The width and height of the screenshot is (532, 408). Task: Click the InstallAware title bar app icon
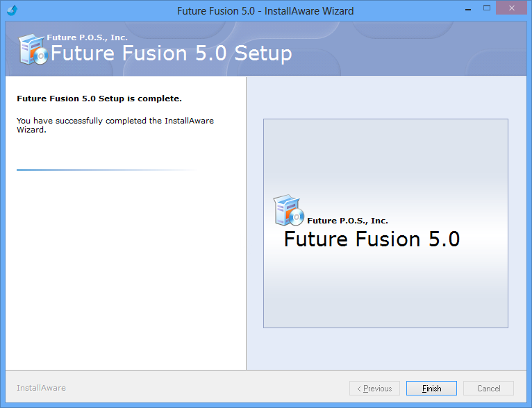[13, 10]
